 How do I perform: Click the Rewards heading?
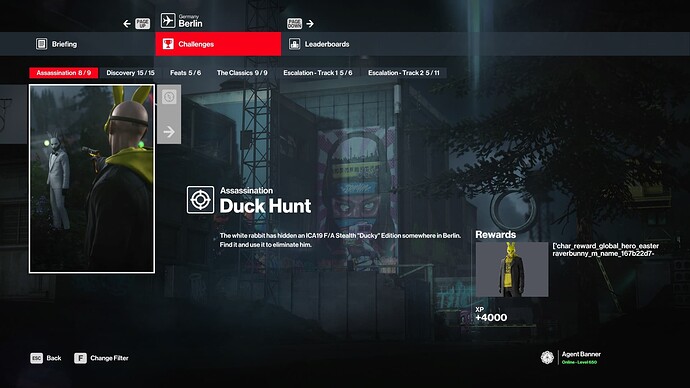click(495, 234)
